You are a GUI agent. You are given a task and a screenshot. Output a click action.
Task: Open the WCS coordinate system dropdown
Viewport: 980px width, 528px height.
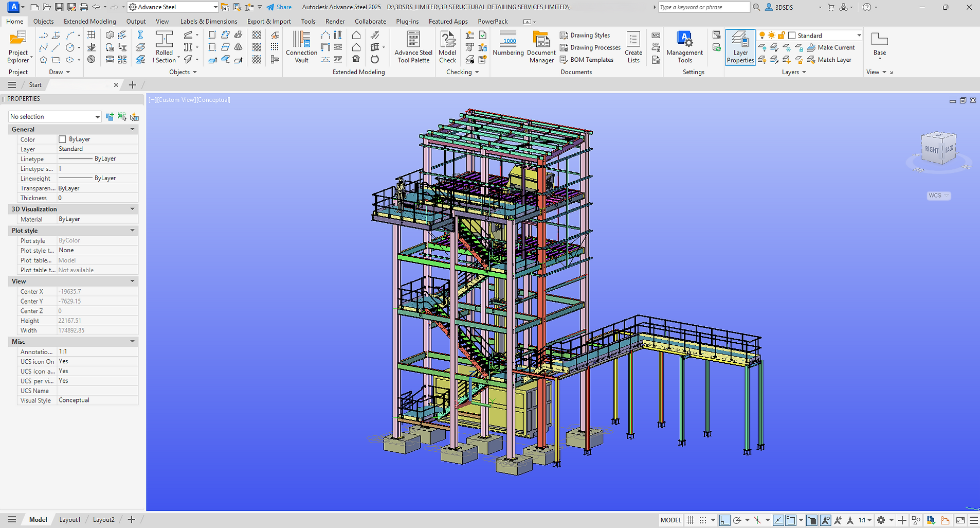tap(939, 196)
